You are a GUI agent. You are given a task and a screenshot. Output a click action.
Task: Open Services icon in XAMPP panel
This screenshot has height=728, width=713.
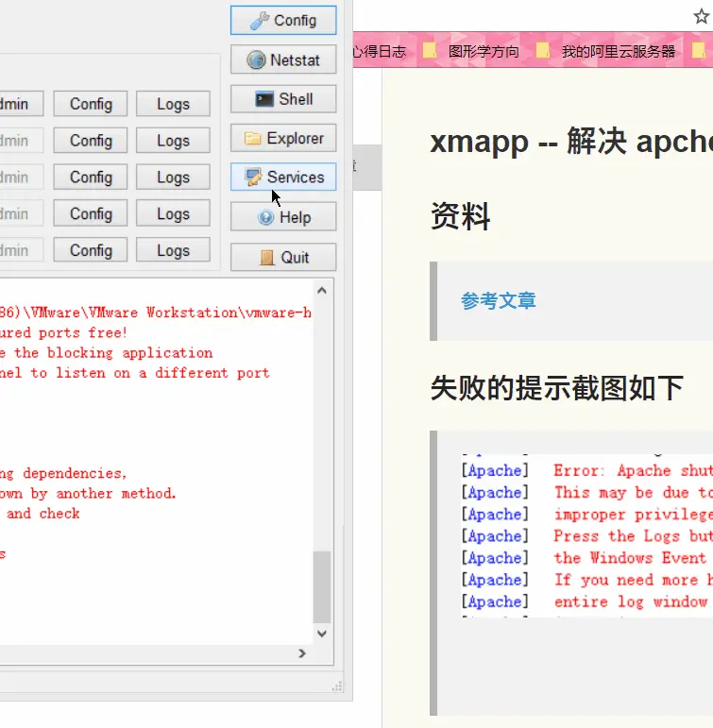click(x=254, y=178)
